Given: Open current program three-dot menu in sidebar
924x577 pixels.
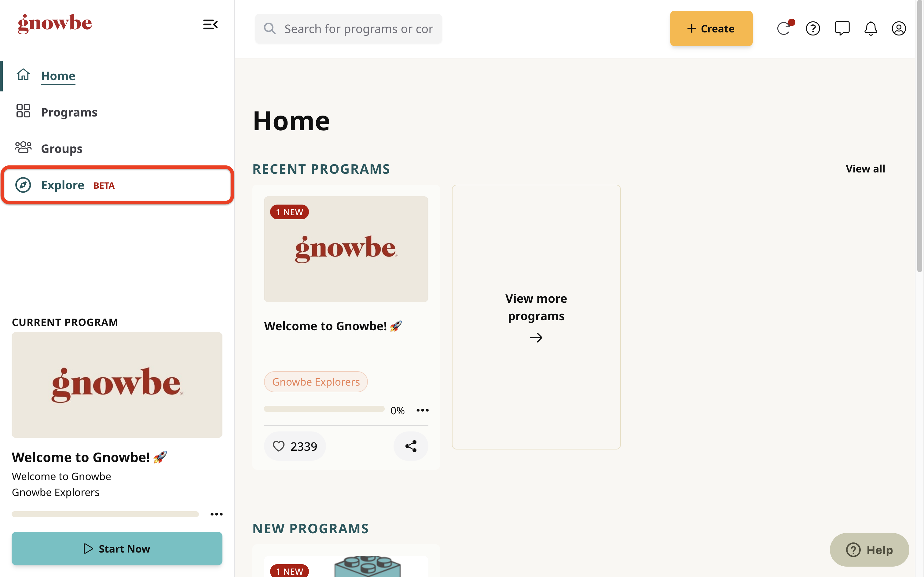Looking at the screenshot, I should (x=216, y=514).
